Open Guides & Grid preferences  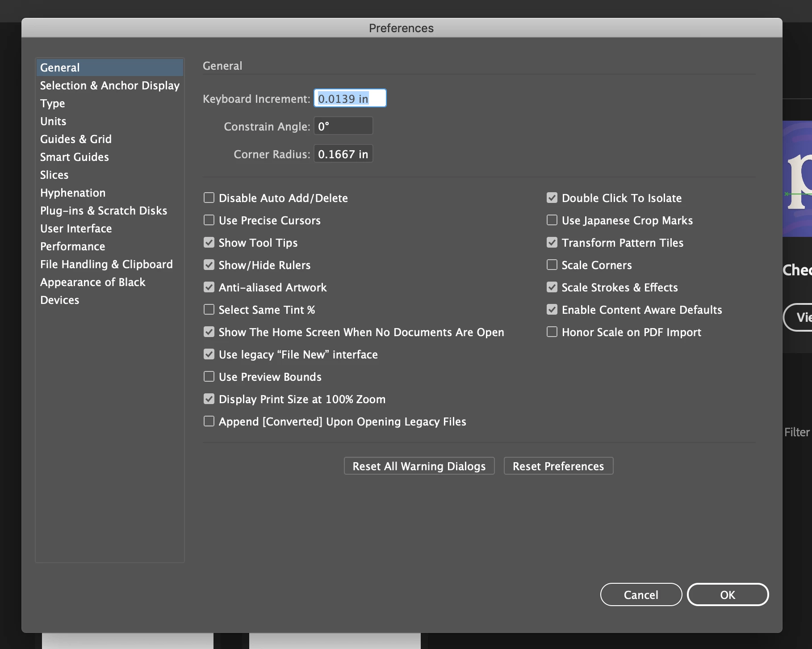click(x=109, y=139)
